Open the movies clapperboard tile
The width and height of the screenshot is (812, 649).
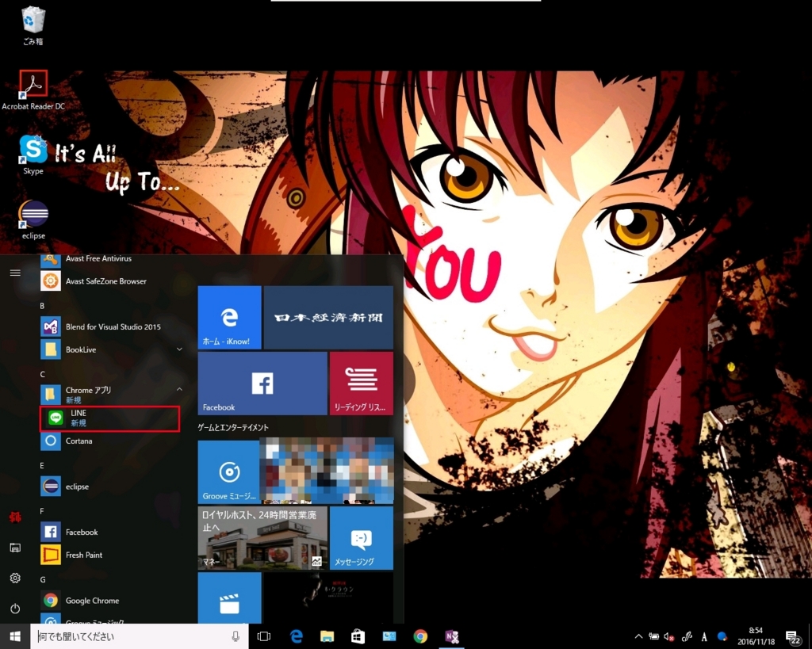[x=229, y=597]
